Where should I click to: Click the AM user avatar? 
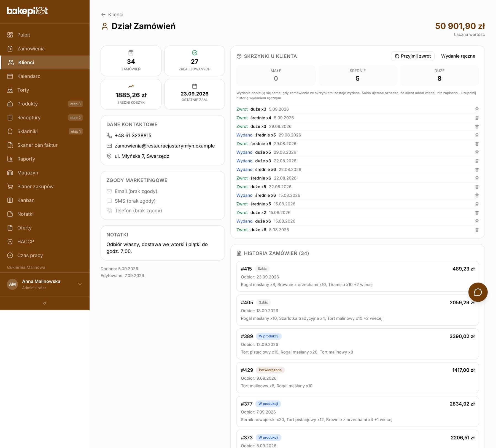(x=12, y=284)
